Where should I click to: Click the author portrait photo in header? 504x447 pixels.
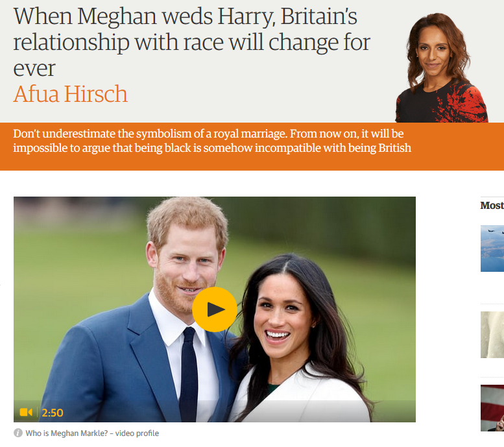click(442, 67)
